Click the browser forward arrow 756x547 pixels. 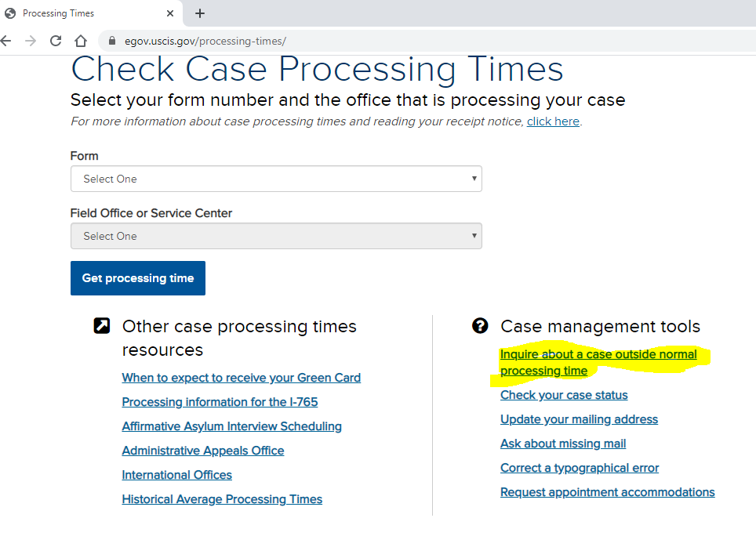pyautogui.click(x=31, y=41)
